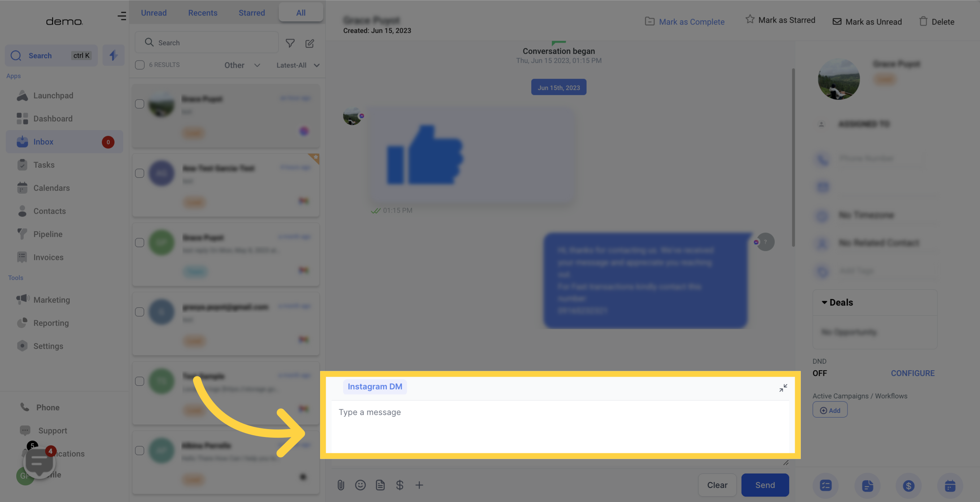Click CONFIGURE for DND

click(x=912, y=373)
